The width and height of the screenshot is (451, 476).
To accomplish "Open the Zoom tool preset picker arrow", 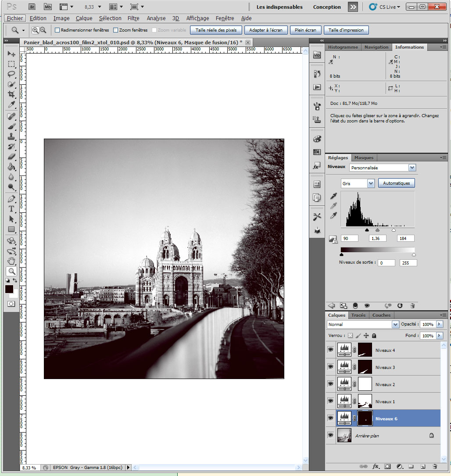I will (23, 30).
